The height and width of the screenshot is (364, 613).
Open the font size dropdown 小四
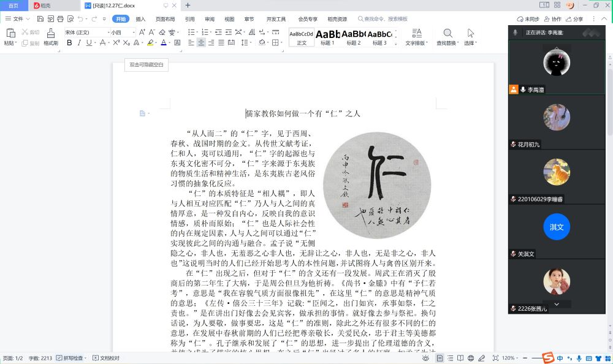(x=121, y=32)
